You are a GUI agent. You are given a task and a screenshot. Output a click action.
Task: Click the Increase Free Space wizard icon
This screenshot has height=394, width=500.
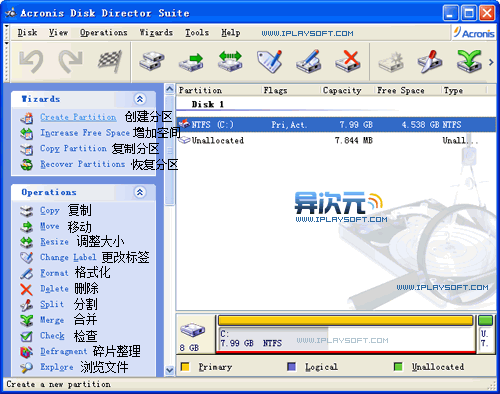[x=27, y=133]
